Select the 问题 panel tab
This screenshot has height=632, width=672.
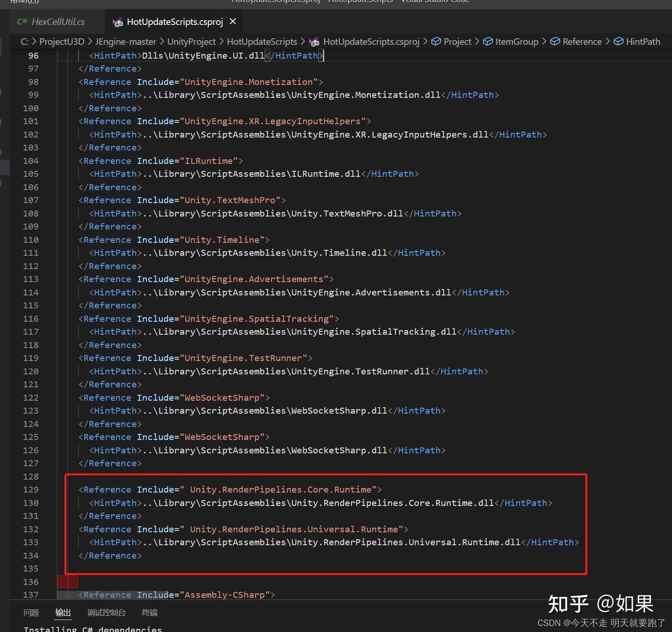(30, 612)
